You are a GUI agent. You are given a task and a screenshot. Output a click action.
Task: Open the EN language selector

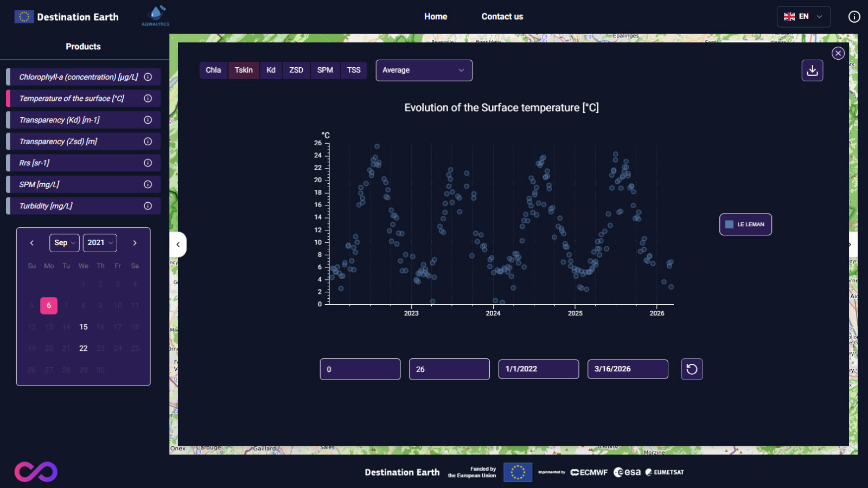click(803, 17)
